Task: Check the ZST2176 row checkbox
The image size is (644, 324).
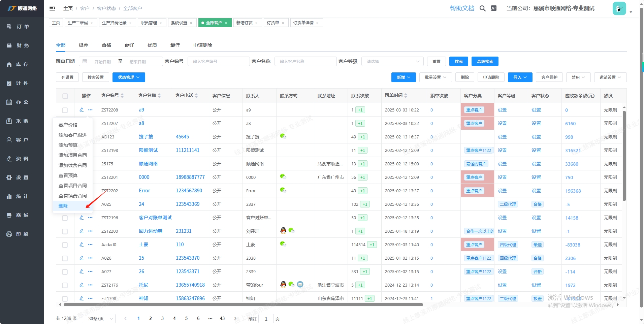Action: [65, 285]
